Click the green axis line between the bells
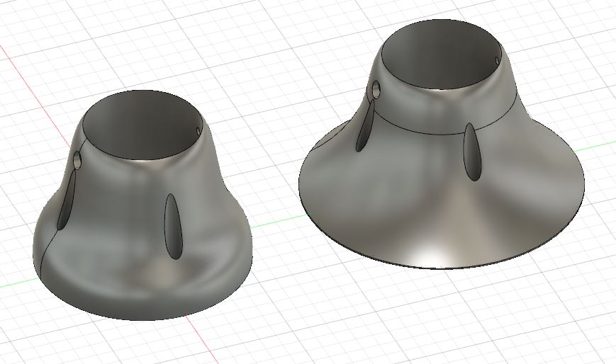The width and height of the screenshot is (616, 364). (275, 222)
